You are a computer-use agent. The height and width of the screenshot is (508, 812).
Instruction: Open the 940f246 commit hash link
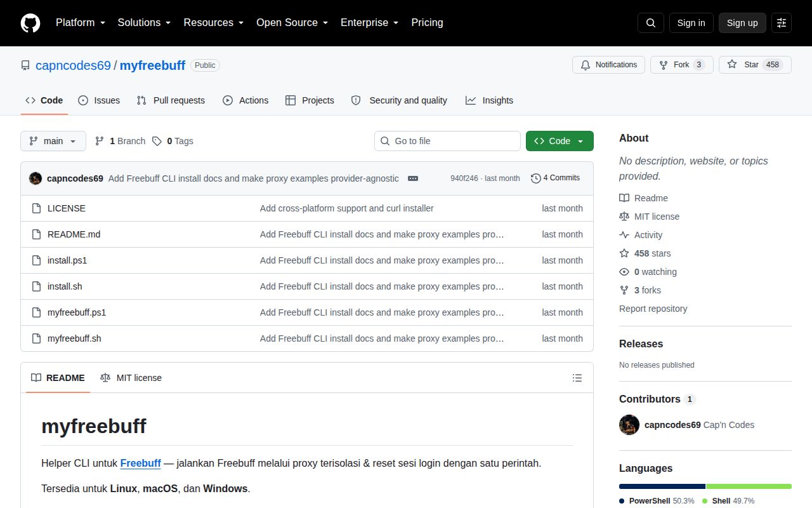464,178
